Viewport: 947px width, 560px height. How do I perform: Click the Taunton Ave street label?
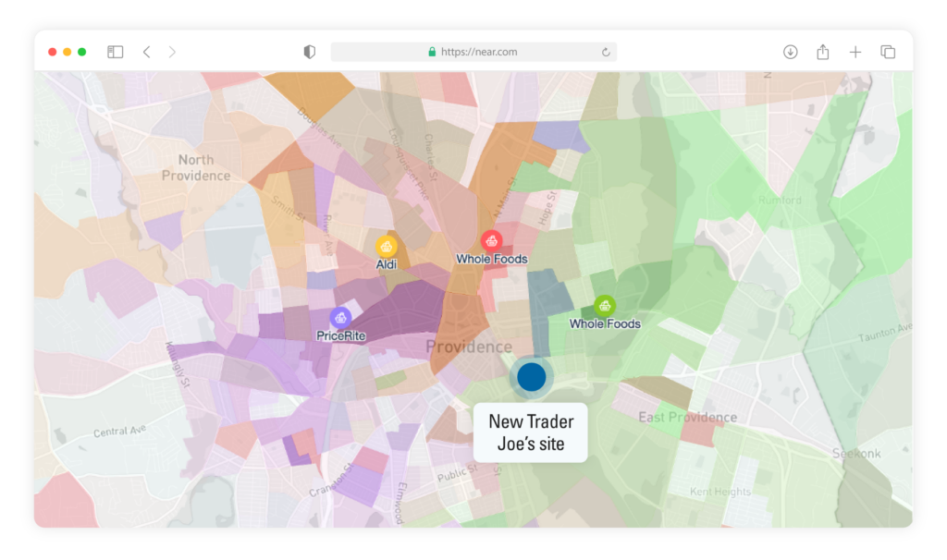point(885,333)
